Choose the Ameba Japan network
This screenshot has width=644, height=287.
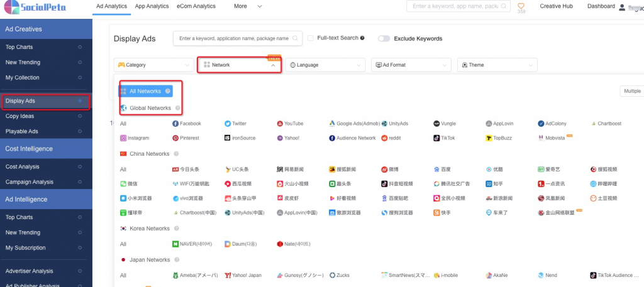(195, 275)
